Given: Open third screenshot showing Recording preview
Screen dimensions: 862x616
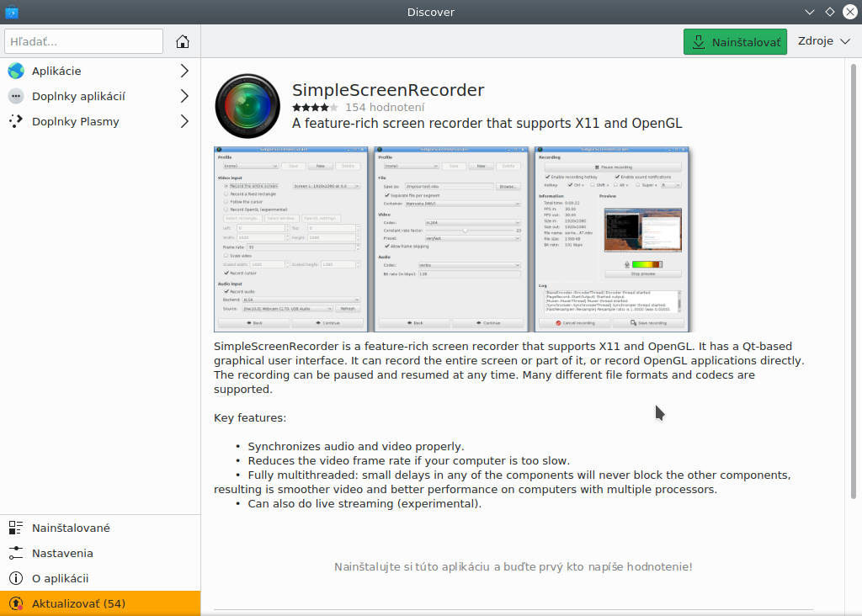Looking at the screenshot, I should click(611, 239).
